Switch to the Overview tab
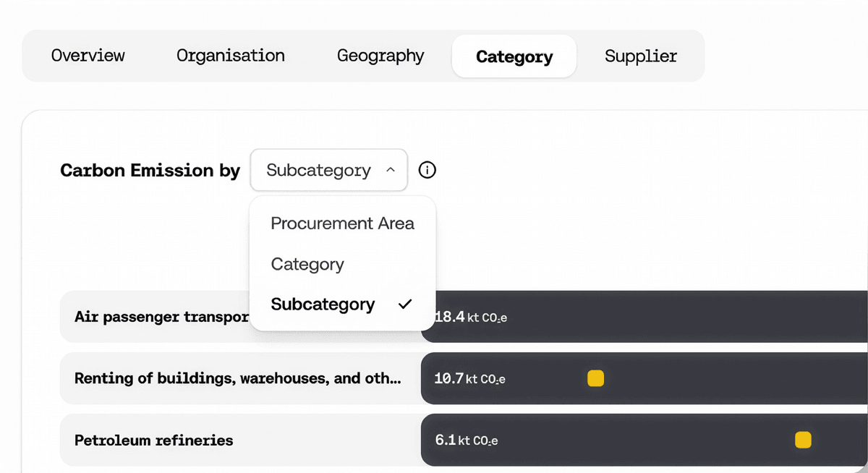The height and width of the screenshot is (473, 868). click(x=88, y=56)
